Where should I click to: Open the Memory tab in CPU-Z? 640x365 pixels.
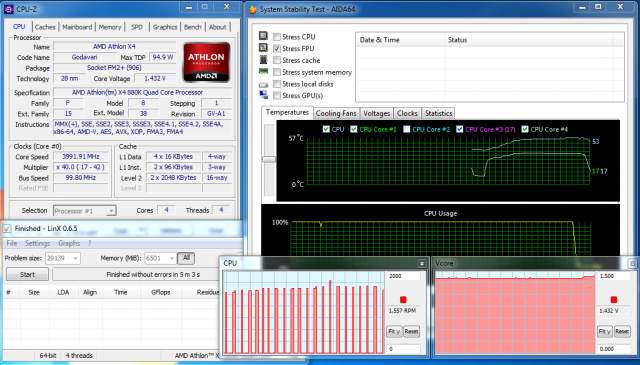[x=110, y=27]
